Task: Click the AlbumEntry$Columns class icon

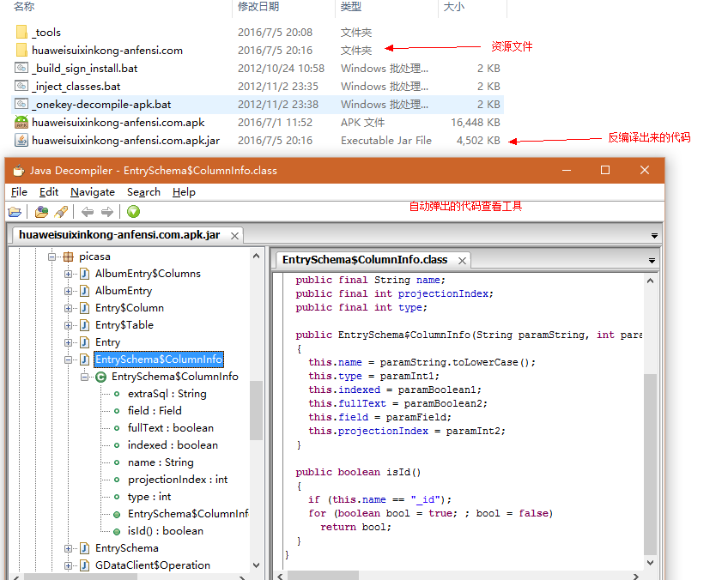Action: 84,274
